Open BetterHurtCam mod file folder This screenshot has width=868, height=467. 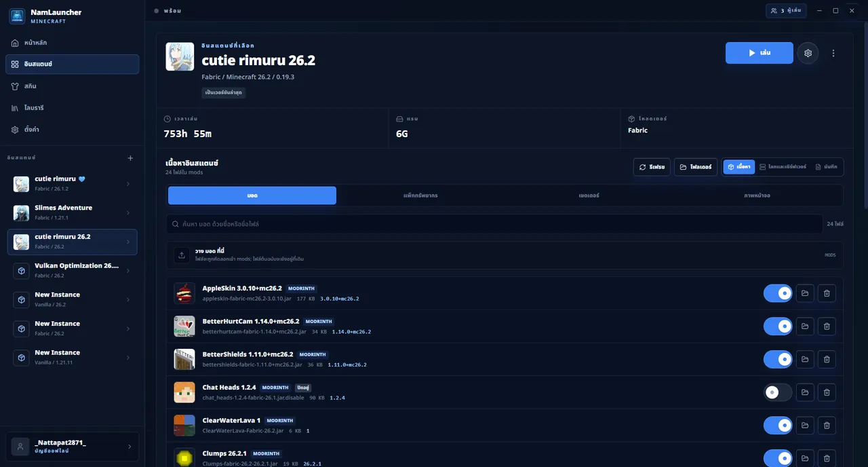coord(805,326)
